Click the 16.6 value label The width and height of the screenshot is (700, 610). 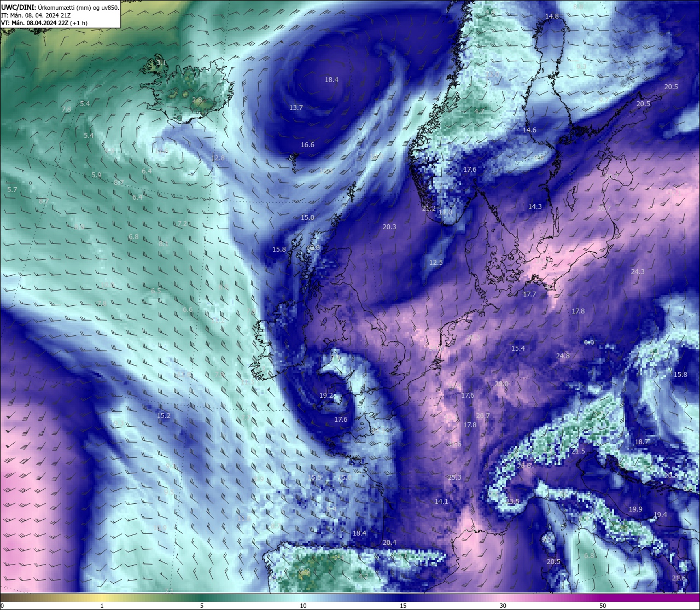(307, 145)
